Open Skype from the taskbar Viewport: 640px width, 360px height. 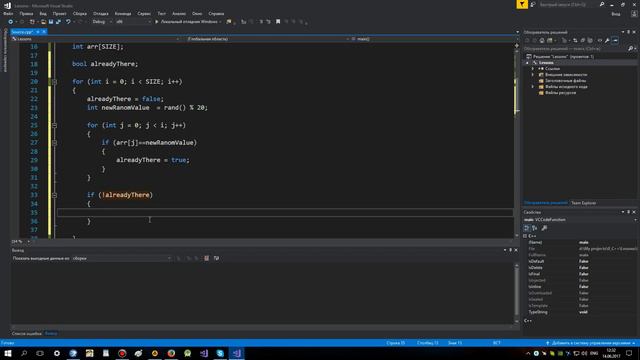[220, 353]
